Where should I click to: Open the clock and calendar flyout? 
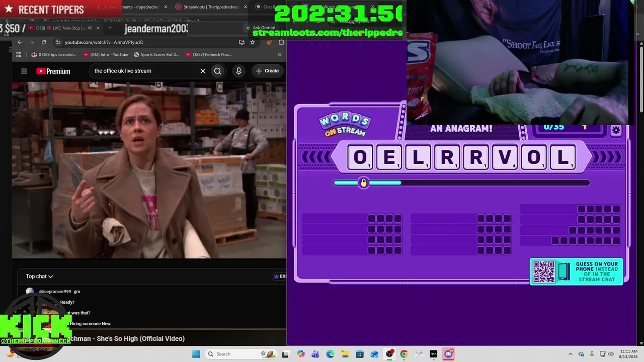[x=628, y=354]
